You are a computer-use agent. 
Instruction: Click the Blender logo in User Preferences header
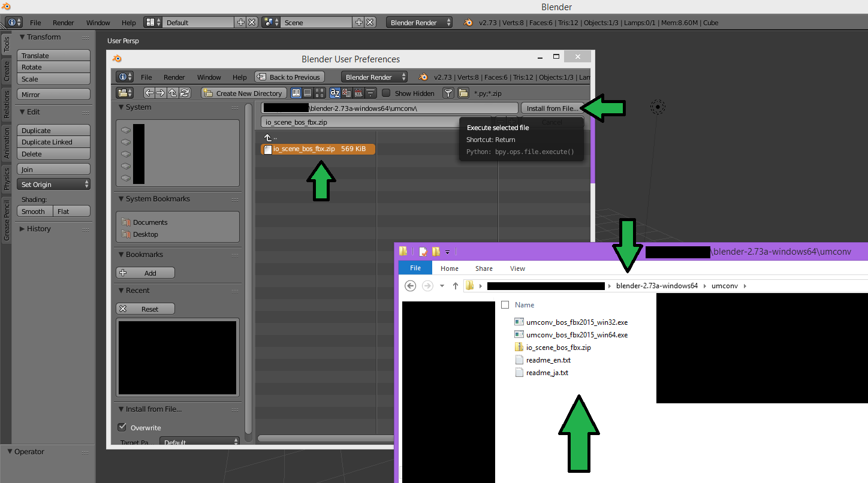424,77
